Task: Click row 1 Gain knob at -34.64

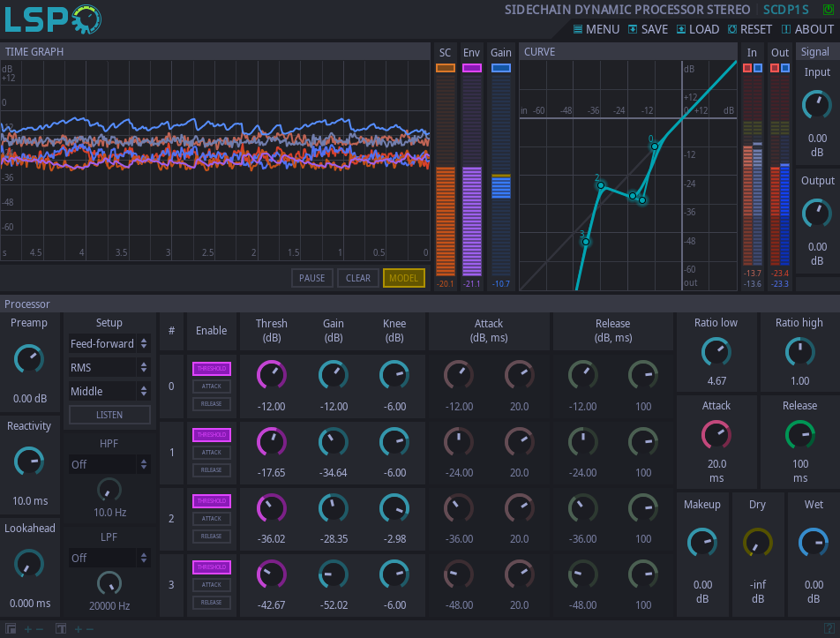Action: [x=334, y=442]
